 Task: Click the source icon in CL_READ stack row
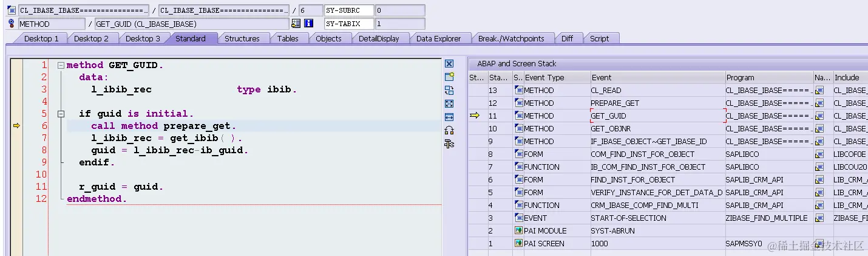[518, 90]
